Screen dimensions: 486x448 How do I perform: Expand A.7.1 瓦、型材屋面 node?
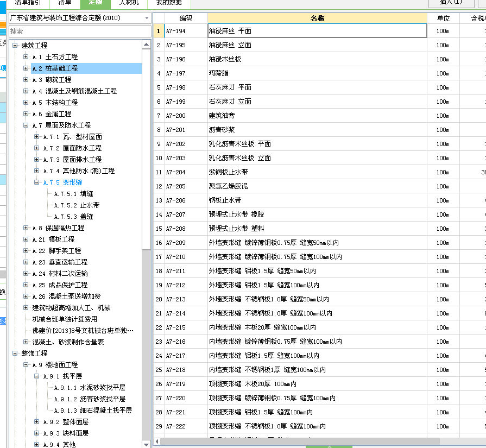pos(36,136)
